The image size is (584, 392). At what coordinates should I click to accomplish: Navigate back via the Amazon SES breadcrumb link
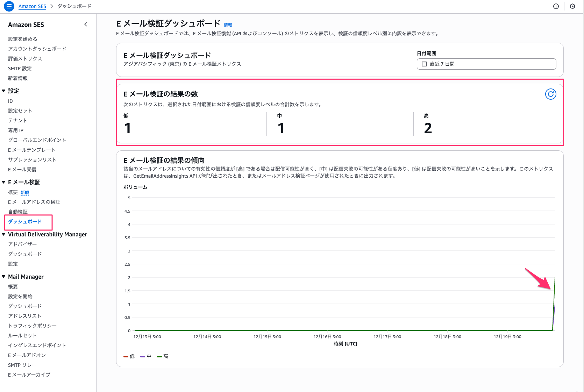pos(32,6)
